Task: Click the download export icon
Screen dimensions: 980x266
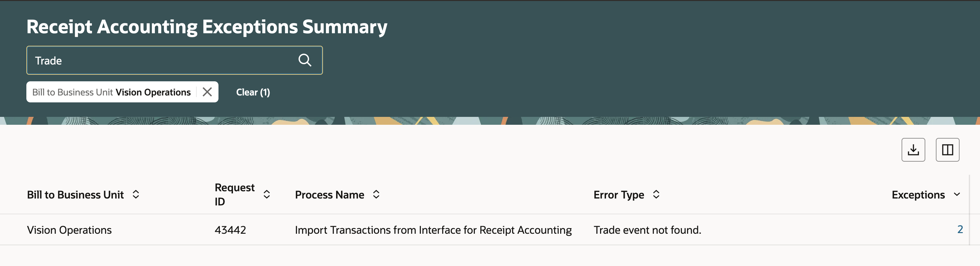Action: pyautogui.click(x=913, y=150)
